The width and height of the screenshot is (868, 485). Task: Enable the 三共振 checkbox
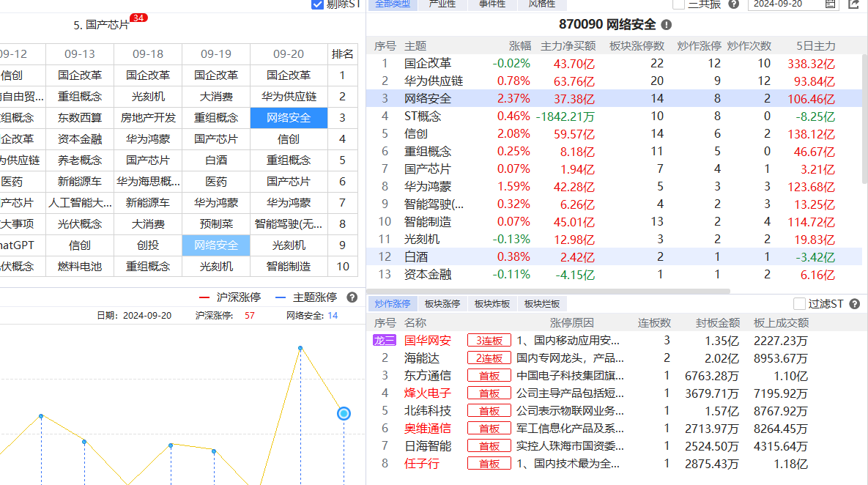(x=679, y=4)
